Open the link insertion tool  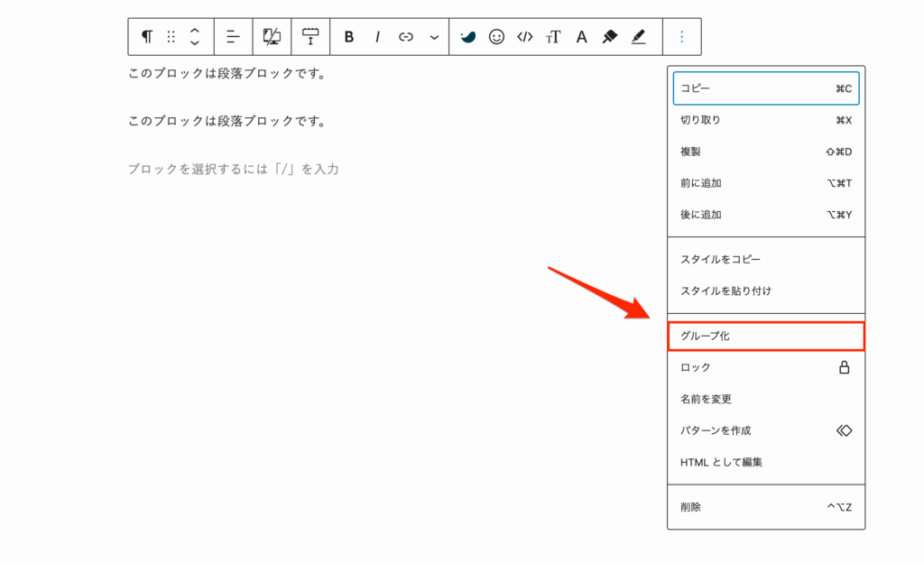click(405, 36)
